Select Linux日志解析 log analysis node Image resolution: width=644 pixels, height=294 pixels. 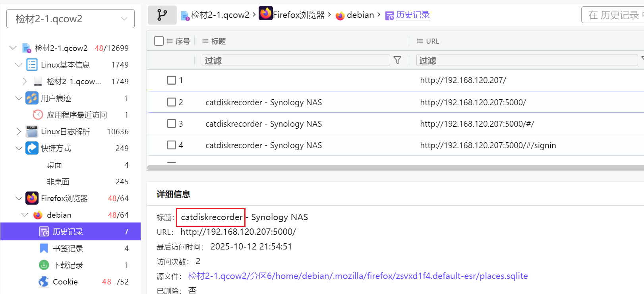point(65,132)
